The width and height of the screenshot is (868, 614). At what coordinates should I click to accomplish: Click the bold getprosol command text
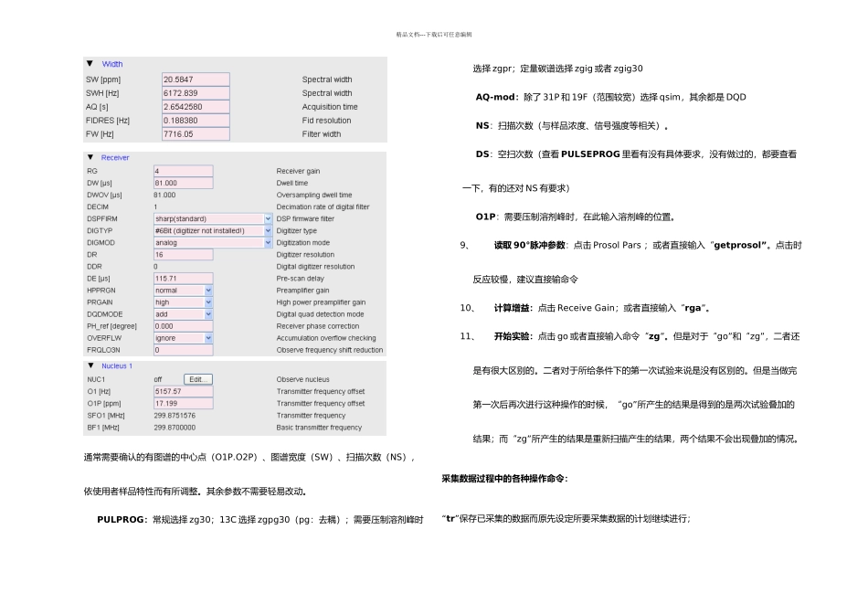(x=739, y=245)
